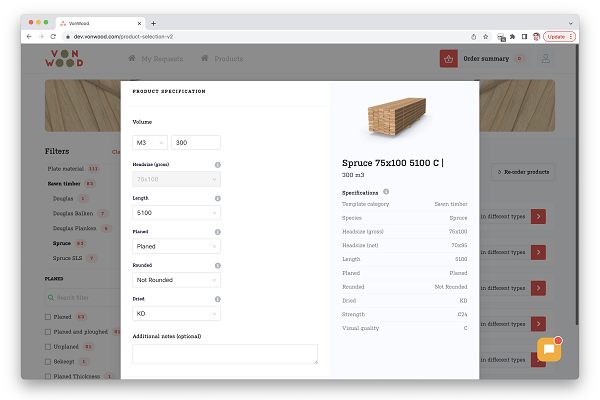
Task: Click the Headsize (net) 70x95 value
Action: [x=459, y=245]
